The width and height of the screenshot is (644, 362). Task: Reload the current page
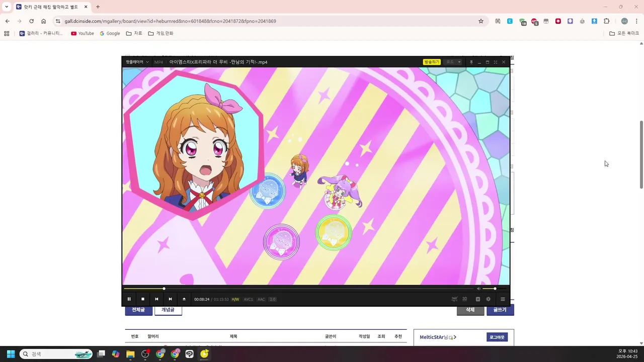31,21
